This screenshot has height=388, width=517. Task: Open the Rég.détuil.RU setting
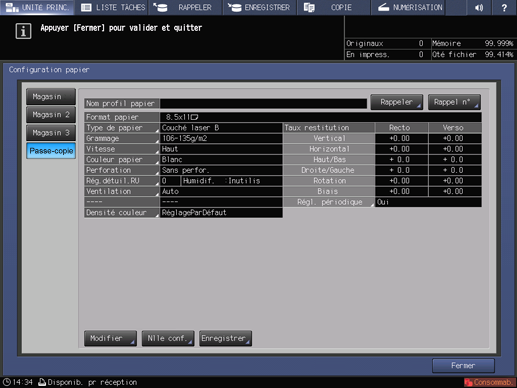tap(122, 181)
